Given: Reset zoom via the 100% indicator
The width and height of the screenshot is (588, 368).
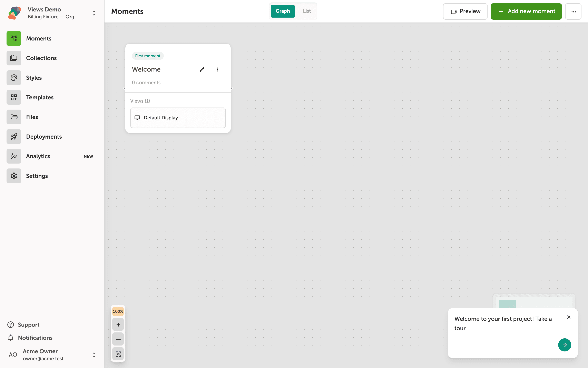Looking at the screenshot, I should (x=118, y=311).
